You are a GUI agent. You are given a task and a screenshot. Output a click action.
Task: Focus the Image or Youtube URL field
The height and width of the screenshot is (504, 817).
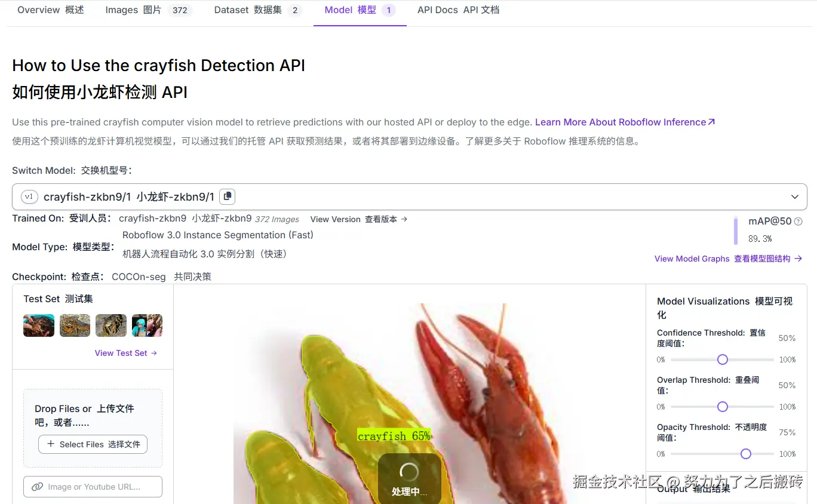(93, 487)
